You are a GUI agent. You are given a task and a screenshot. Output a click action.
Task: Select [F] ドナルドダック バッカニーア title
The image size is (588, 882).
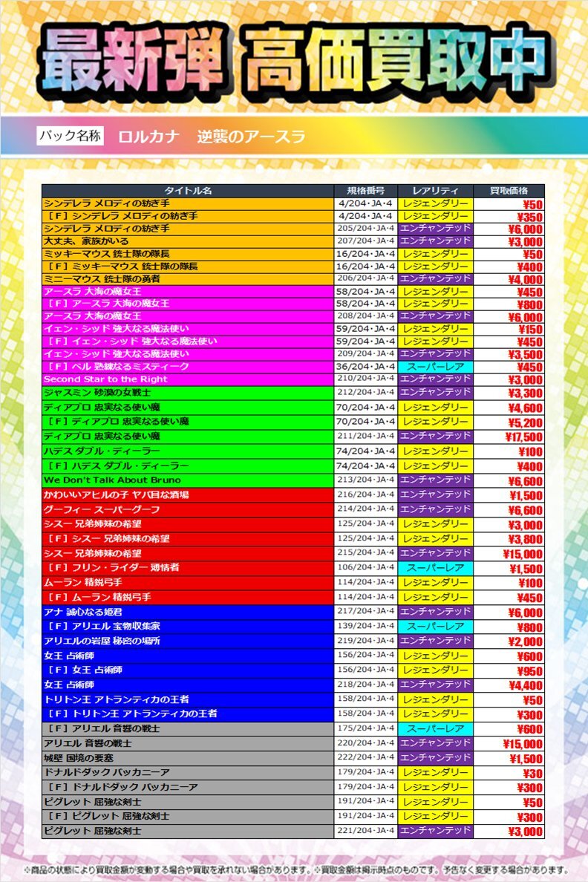(188, 787)
